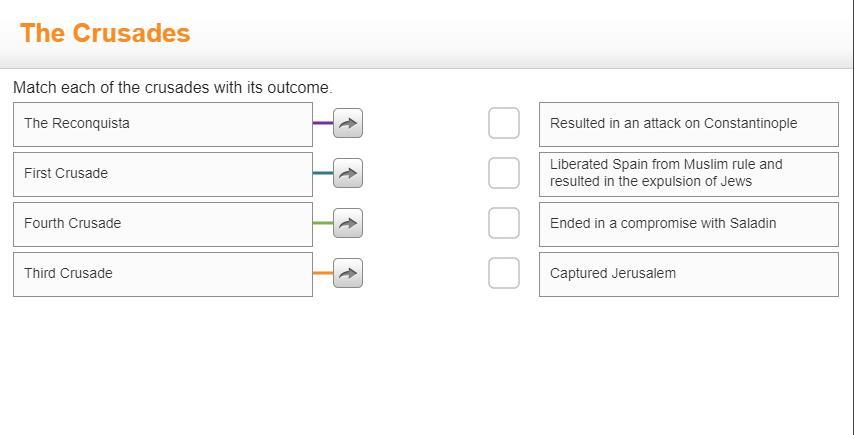Pick the Fourth Crusade item
The image size is (854, 435).
click(163, 224)
